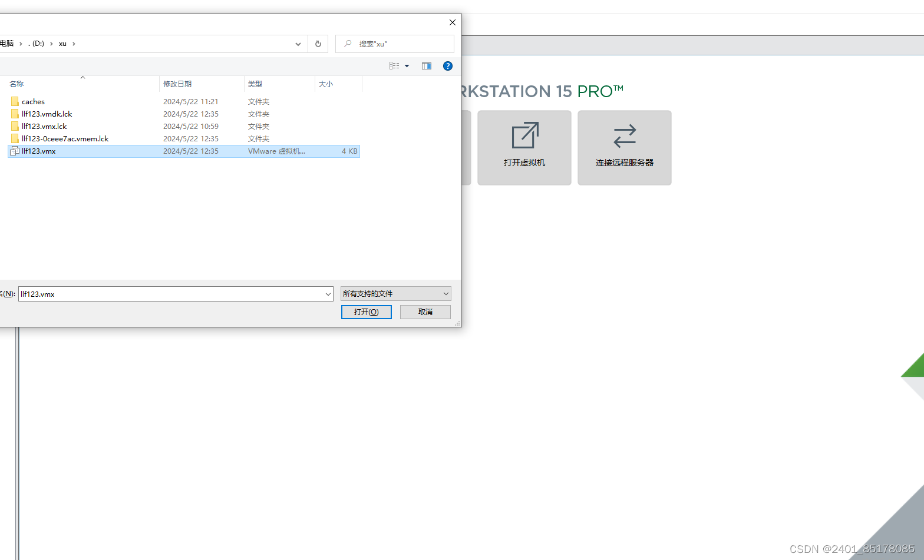This screenshot has width=924, height=560.
Task: Select the caches row name text
Action: point(33,102)
